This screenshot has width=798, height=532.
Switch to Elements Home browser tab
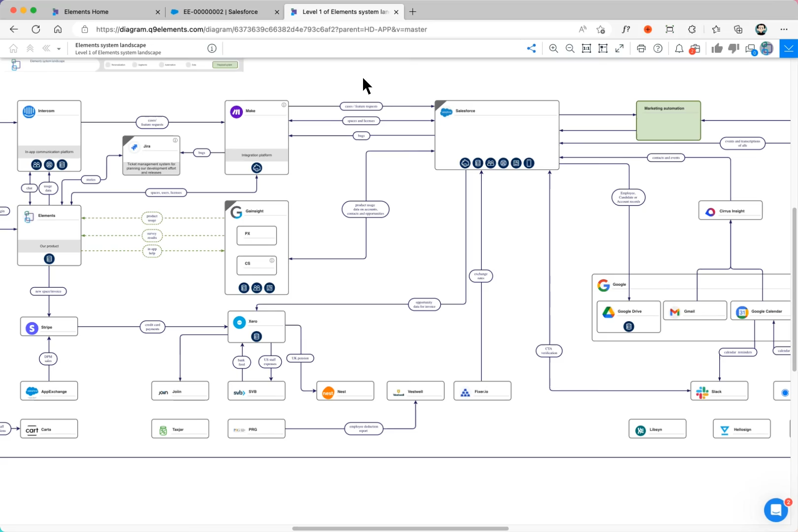pos(105,11)
